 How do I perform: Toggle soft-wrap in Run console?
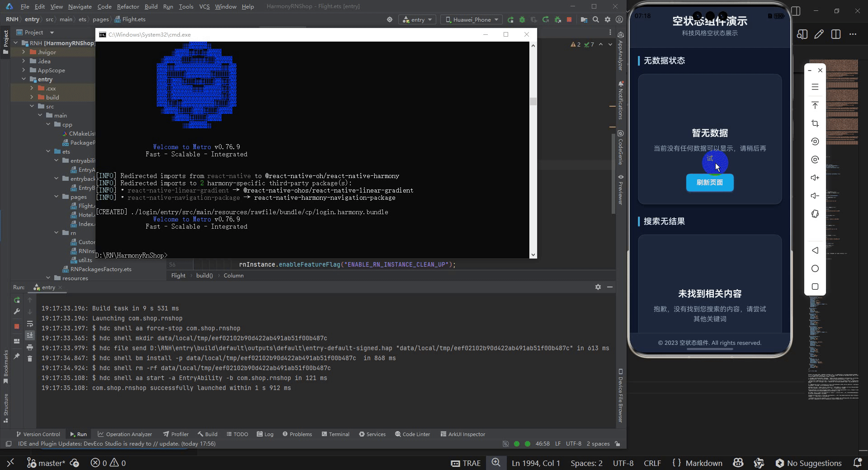[30, 324]
